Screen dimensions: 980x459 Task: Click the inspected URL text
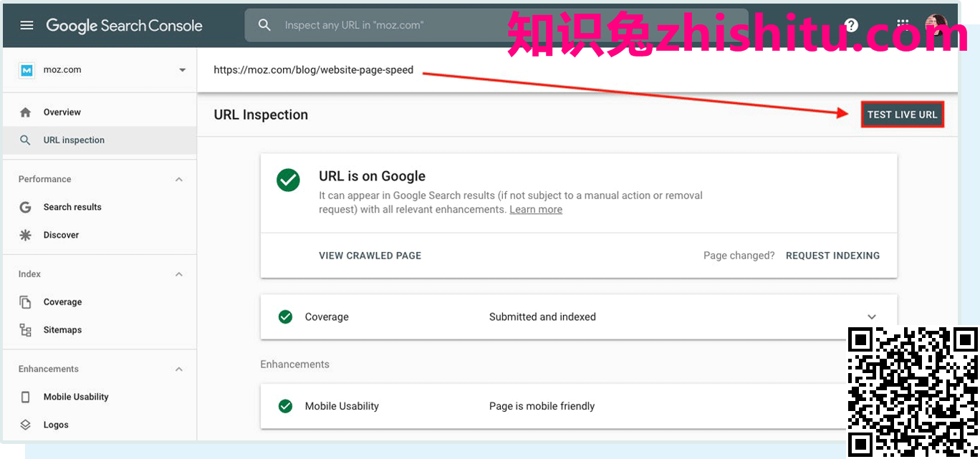coord(314,70)
